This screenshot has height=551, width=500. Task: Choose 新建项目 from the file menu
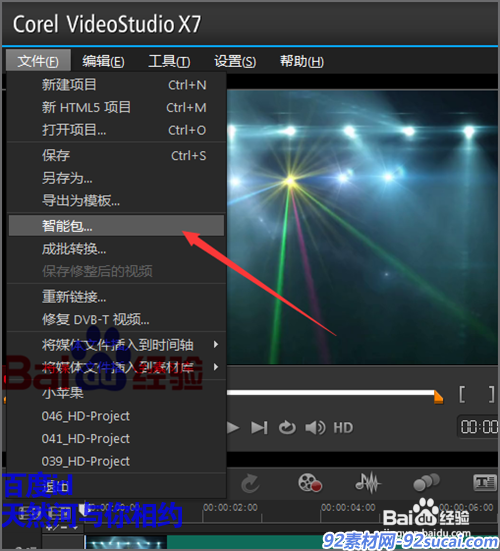(116, 85)
